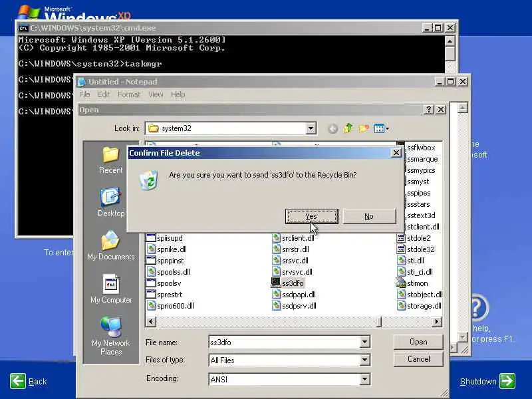This screenshot has width=532, height=399.
Task: Open Notepad Format menu
Action: tap(128, 94)
